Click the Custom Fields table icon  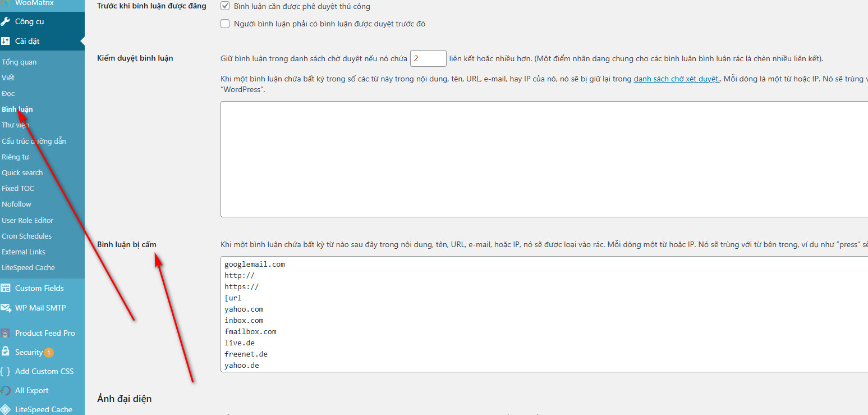5,288
